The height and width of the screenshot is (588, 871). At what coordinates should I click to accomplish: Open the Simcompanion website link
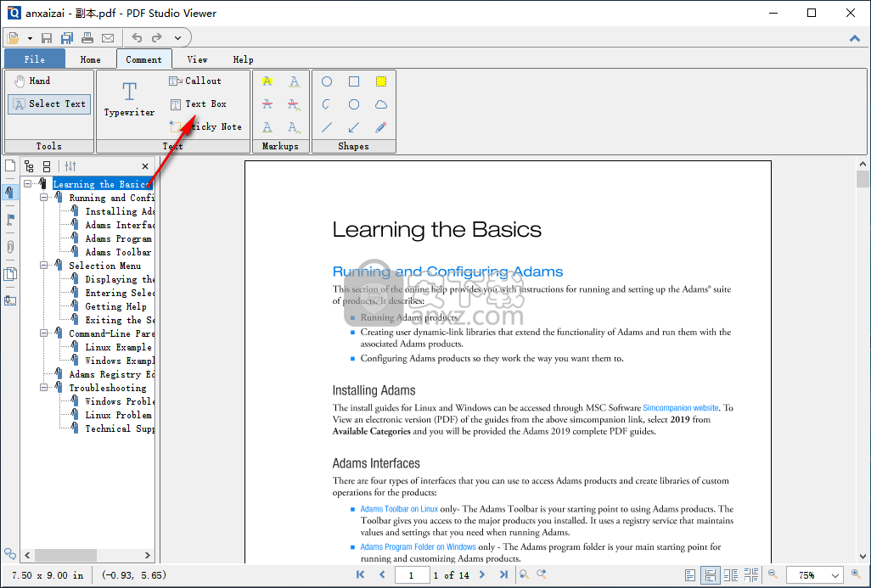(681, 407)
